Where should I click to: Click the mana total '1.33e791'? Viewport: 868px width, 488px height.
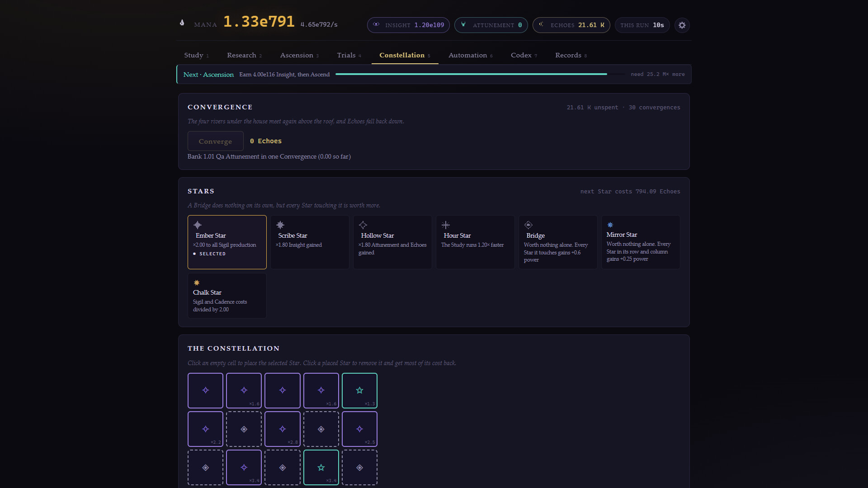tap(259, 22)
